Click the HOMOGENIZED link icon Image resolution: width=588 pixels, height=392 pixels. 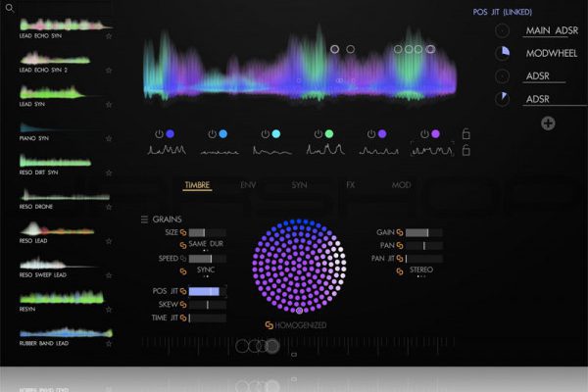pyautogui.click(x=269, y=324)
